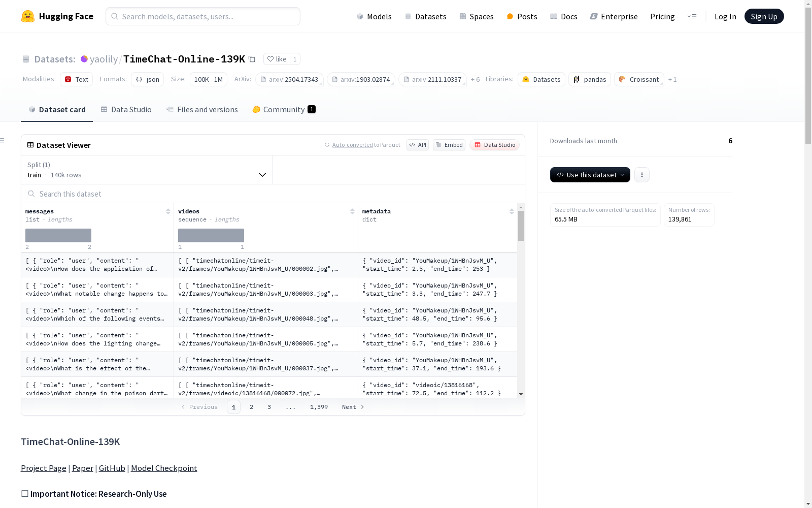Open arxiv:2111.10337 tag
The width and height of the screenshot is (812, 508).
tap(432, 79)
